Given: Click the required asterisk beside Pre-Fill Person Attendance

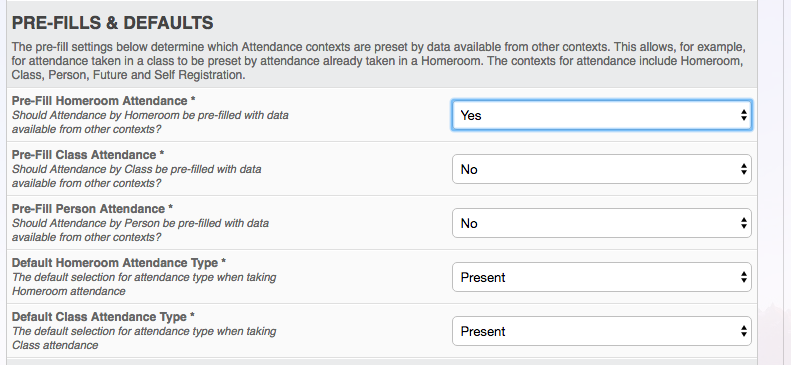Looking at the screenshot, I should 171,208.
